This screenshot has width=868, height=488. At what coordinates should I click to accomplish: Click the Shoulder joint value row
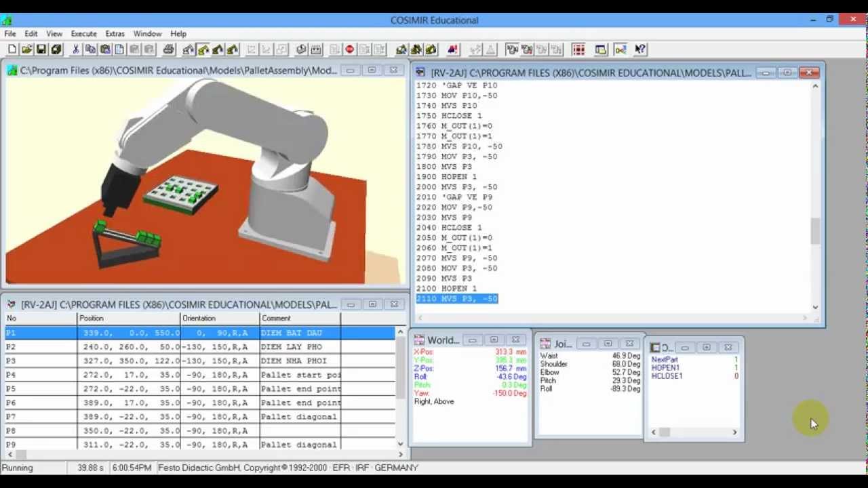pos(590,364)
